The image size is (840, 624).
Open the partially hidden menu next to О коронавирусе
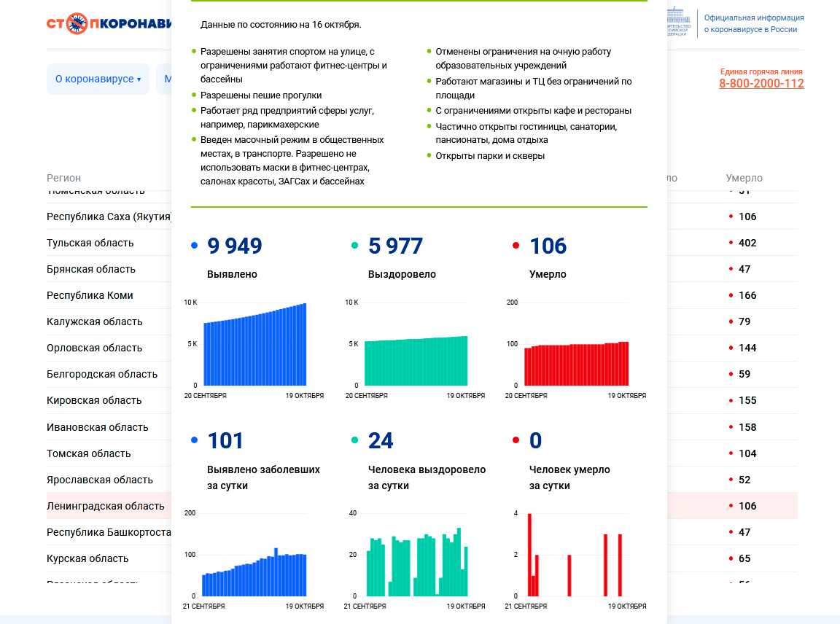[165, 79]
